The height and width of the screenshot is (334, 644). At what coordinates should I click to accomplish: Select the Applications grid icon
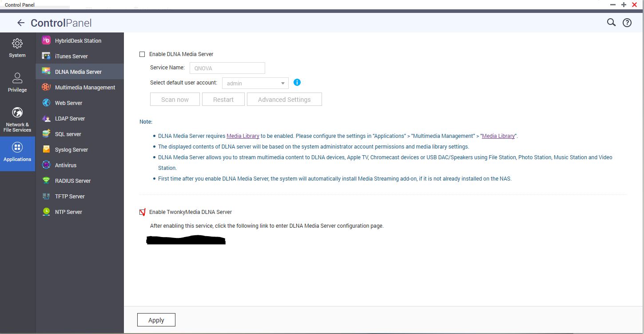click(17, 147)
